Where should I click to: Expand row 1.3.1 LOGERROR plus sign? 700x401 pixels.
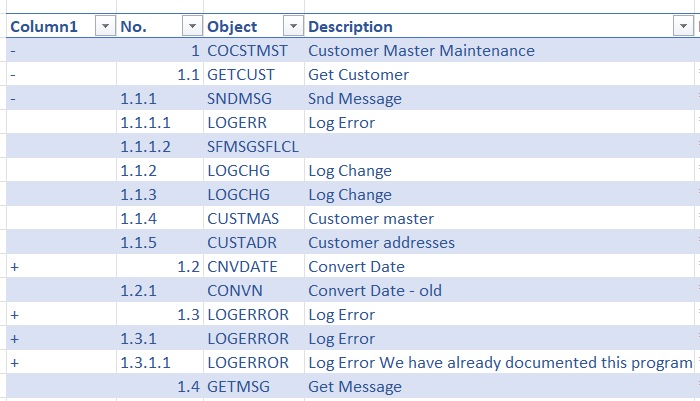pos(14,339)
